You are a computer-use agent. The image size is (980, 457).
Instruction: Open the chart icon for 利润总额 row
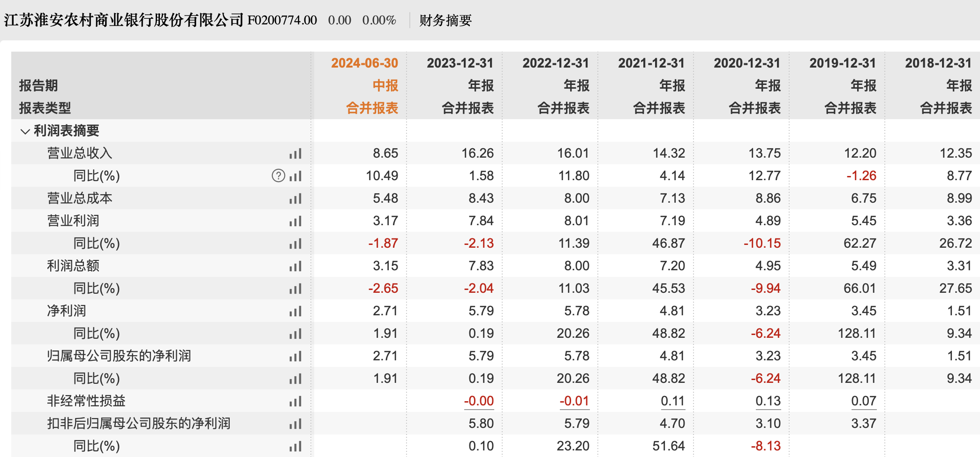pyautogui.click(x=295, y=267)
